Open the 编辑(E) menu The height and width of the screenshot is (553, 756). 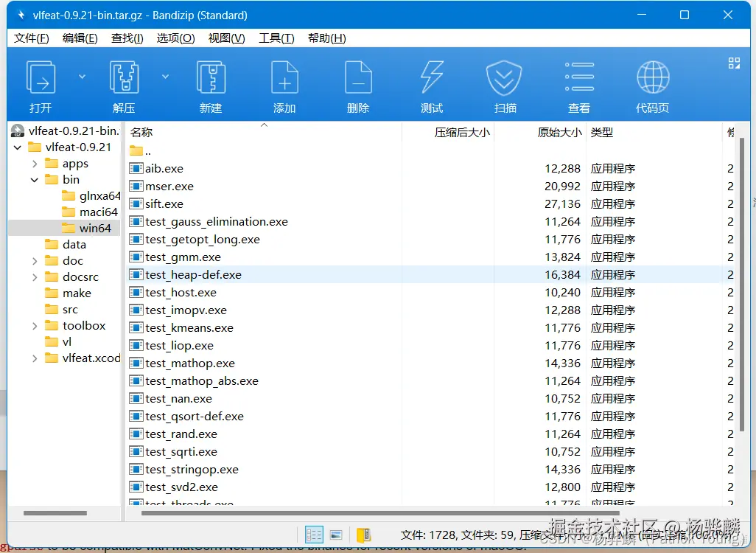(x=80, y=38)
